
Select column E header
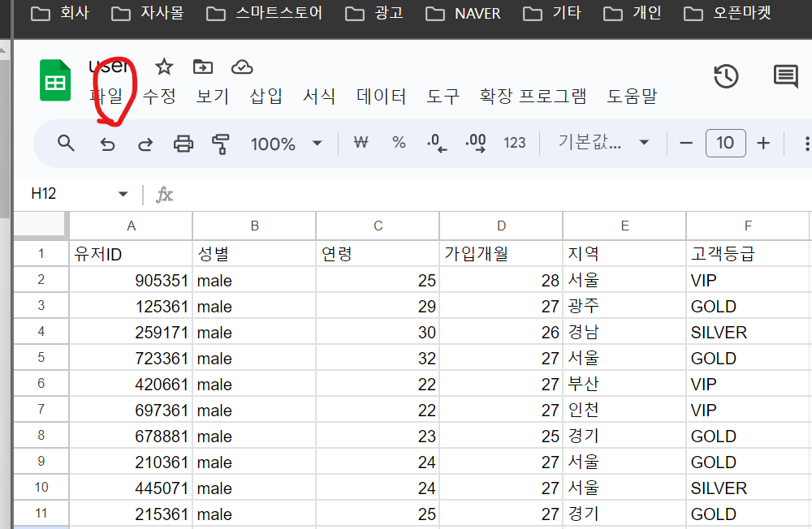(x=624, y=226)
